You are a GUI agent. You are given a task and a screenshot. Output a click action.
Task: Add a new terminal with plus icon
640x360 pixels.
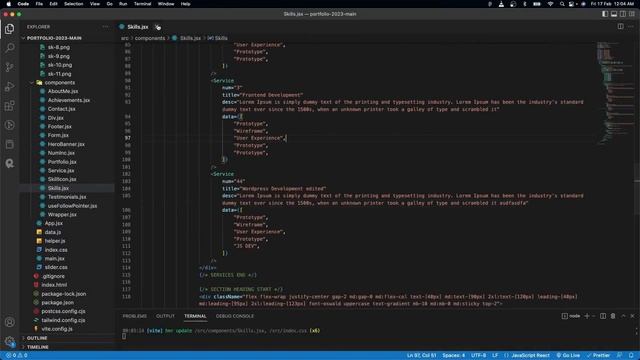[x=587, y=316]
